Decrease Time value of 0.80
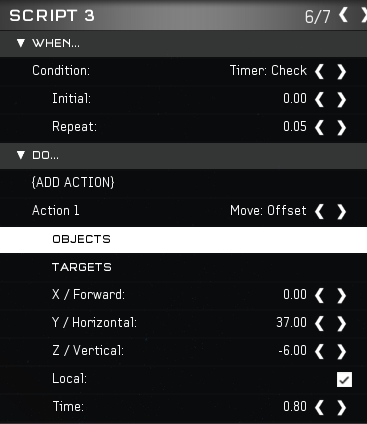This screenshot has width=367, height=424. click(319, 407)
